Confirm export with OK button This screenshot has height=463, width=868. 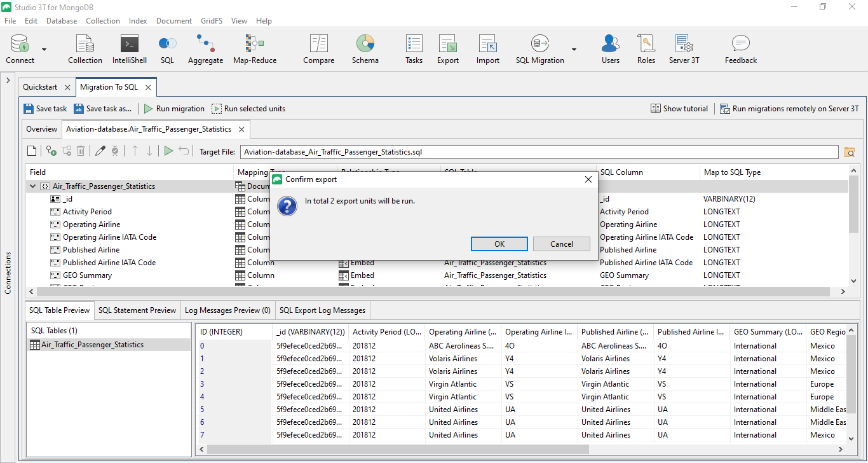[x=499, y=244]
